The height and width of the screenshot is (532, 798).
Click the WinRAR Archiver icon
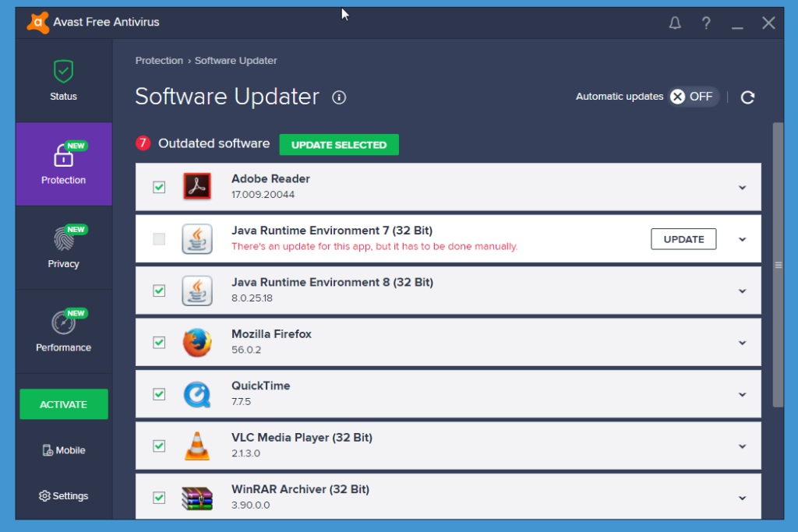pos(197,498)
